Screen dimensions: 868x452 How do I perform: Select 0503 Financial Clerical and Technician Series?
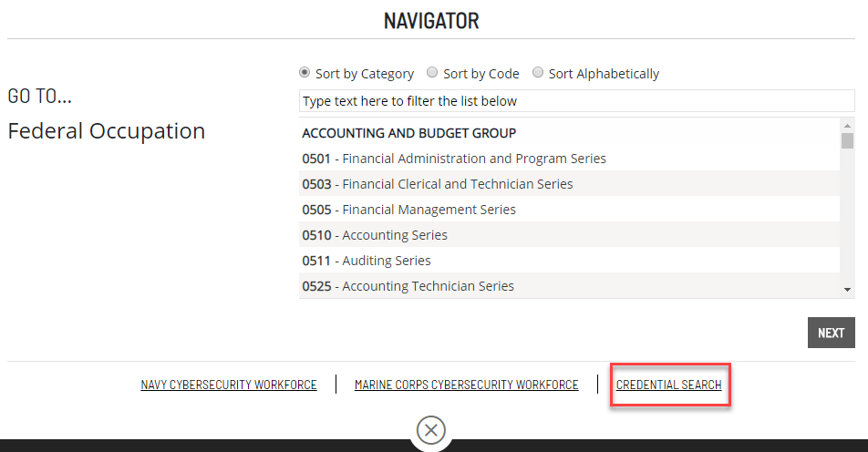(x=438, y=184)
